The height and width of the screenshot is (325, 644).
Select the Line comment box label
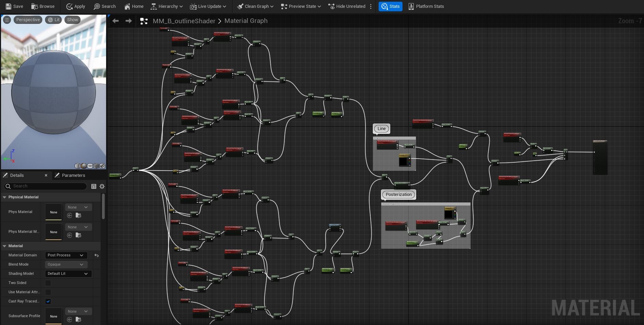[381, 129]
